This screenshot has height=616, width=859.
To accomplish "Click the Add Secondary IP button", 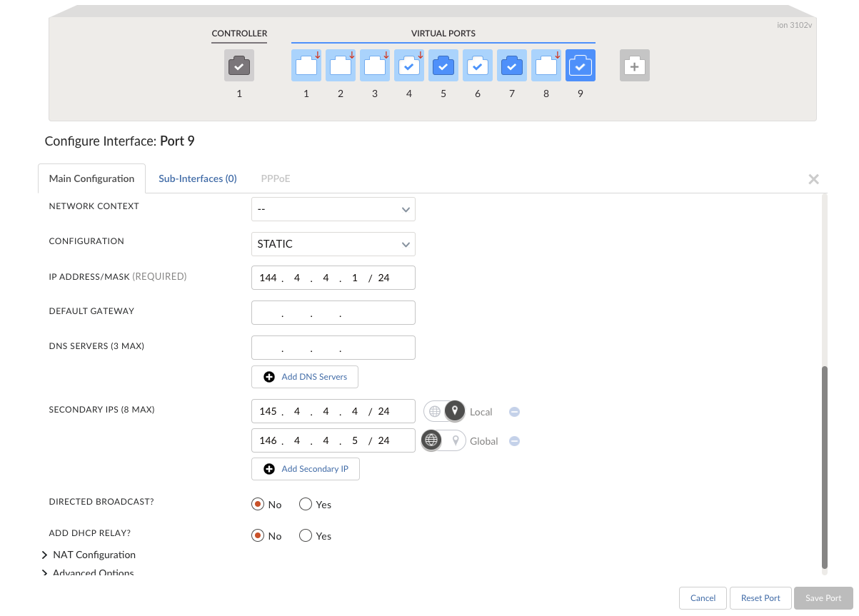I will pos(306,469).
